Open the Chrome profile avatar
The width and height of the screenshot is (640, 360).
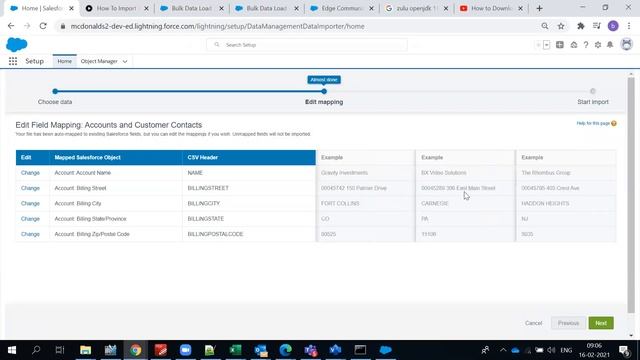coord(613,26)
